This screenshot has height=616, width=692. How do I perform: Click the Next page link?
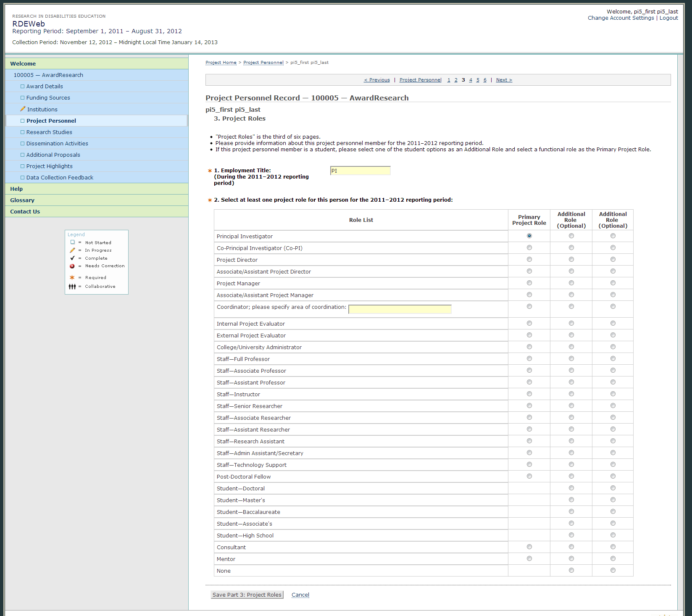coord(504,80)
